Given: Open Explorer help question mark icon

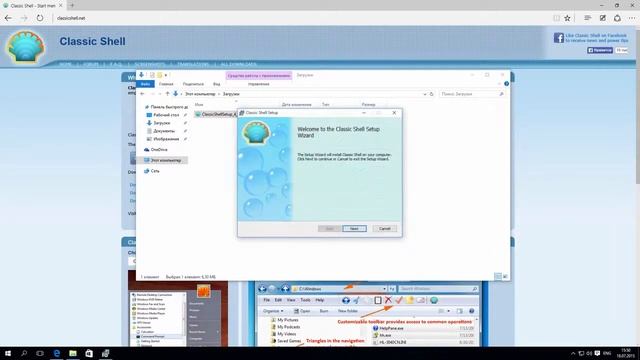Looking at the screenshot, I should [507, 84].
